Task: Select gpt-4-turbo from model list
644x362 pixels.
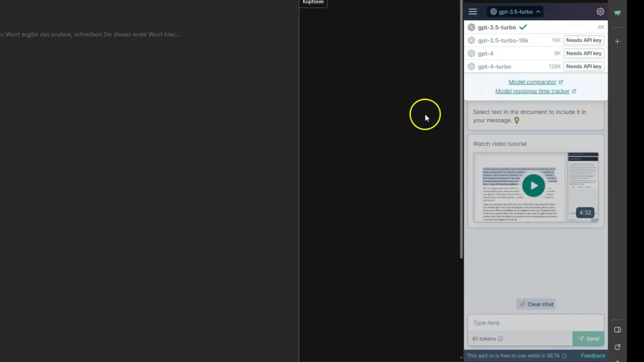Action: (x=494, y=66)
